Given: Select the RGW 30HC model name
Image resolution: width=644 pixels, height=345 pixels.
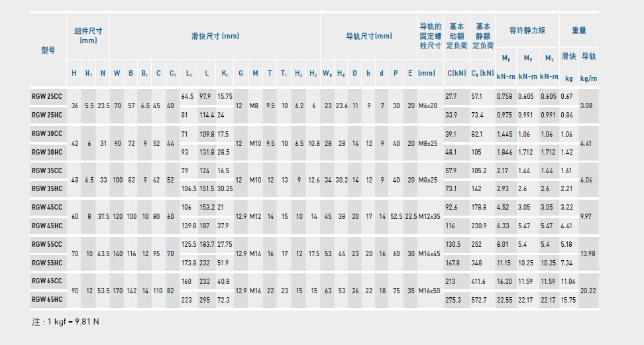Looking at the screenshot, I should click(x=47, y=151).
